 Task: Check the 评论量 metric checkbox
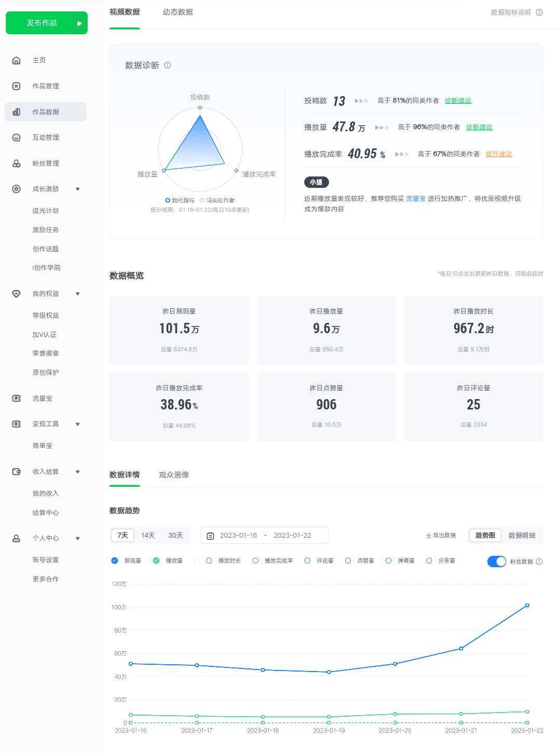tap(308, 561)
